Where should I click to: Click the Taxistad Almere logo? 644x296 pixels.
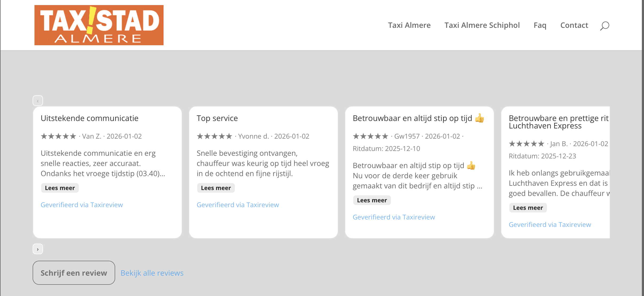click(x=99, y=25)
